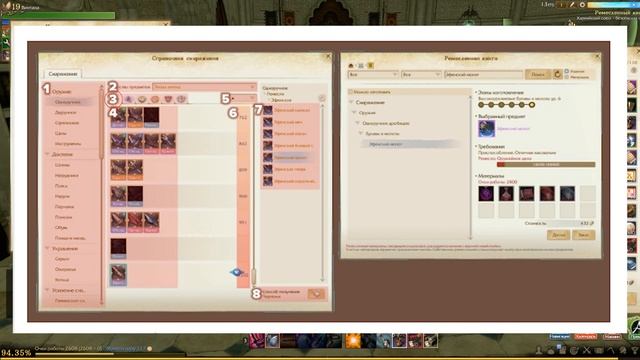Image resolution: width=640 pixels, height=360 pixels.
Task: Select Шлемы armor category
Action: 62,165
